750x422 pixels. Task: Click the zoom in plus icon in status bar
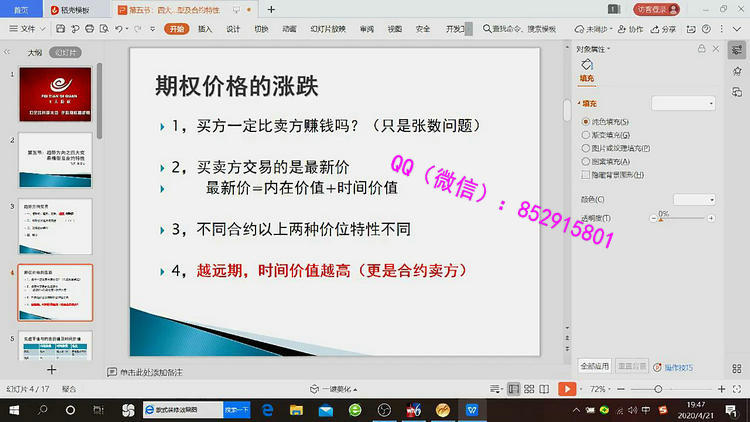tap(722, 388)
